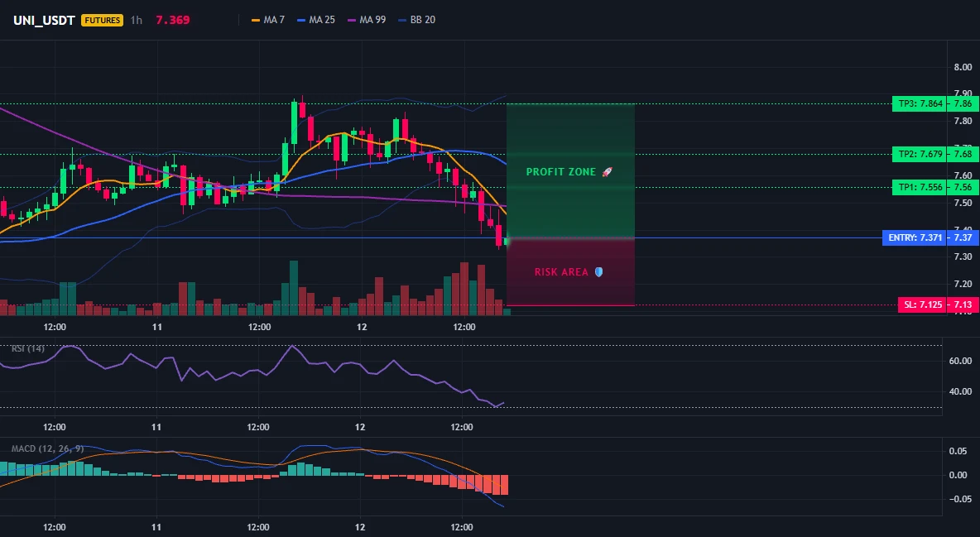This screenshot has width=980, height=537.
Task: Open the 1h timeframe selector
Action: [x=137, y=20]
